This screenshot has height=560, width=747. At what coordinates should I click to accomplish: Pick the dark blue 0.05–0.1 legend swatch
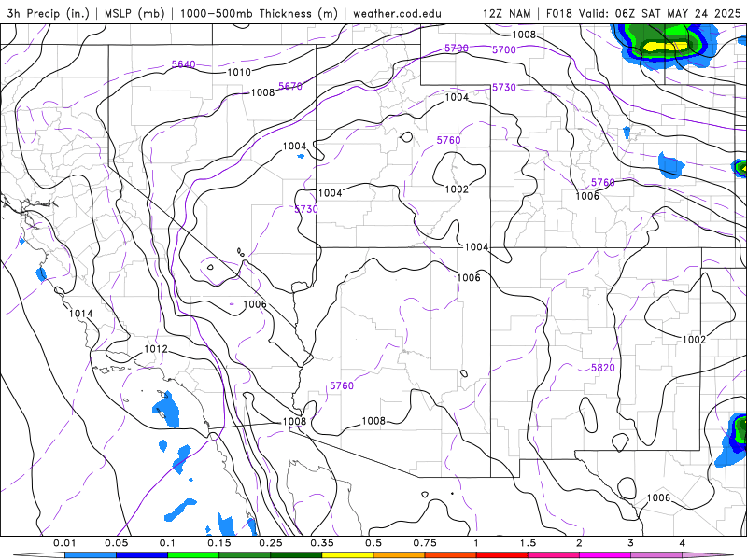point(142,555)
